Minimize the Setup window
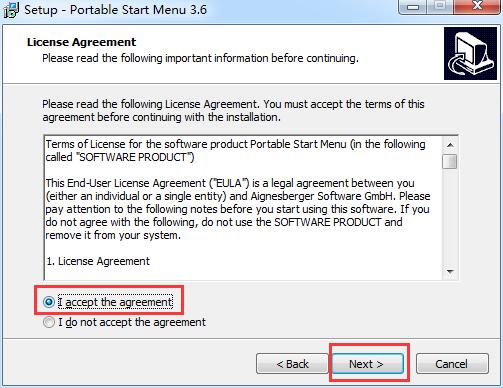Image resolution: width=503 pixels, height=388 pixels. click(x=413, y=6)
